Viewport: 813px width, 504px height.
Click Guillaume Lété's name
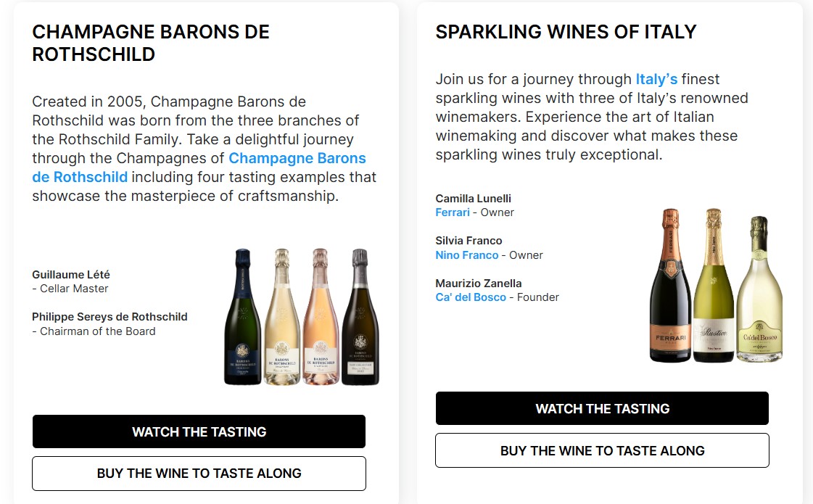[71, 275]
